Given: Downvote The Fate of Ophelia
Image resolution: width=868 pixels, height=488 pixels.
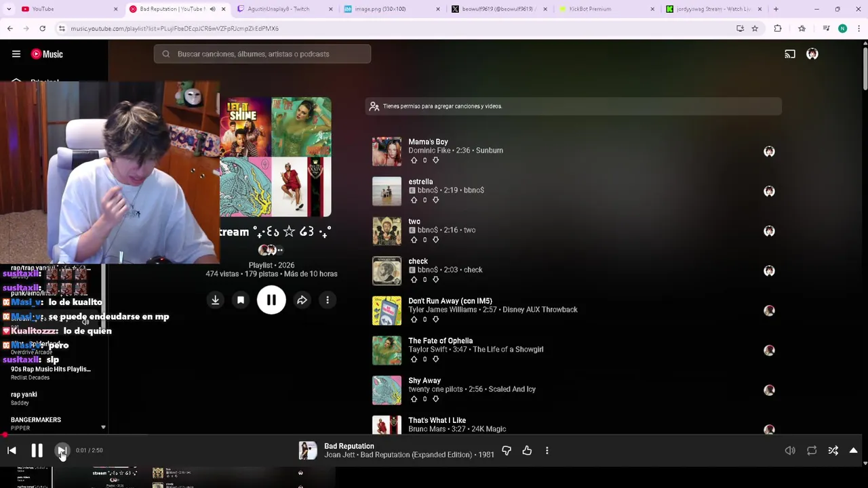Looking at the screenshot, I should click(x=435, y=359).
